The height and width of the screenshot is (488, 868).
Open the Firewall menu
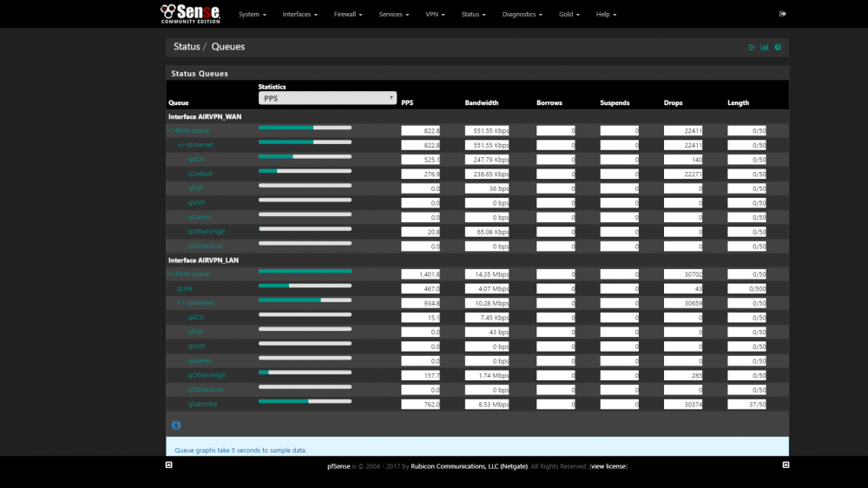tap(348, 15)
